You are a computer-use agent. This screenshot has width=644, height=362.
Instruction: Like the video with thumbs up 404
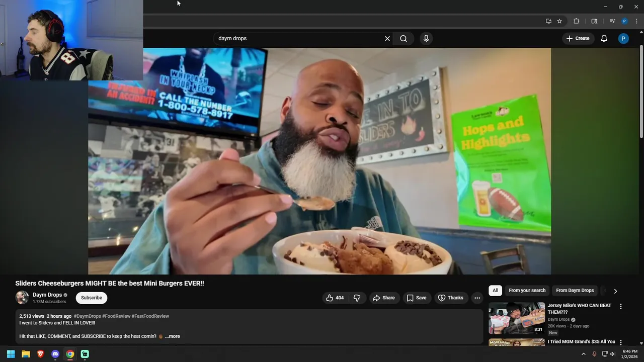pyautogui.click(x=335, y=298)
